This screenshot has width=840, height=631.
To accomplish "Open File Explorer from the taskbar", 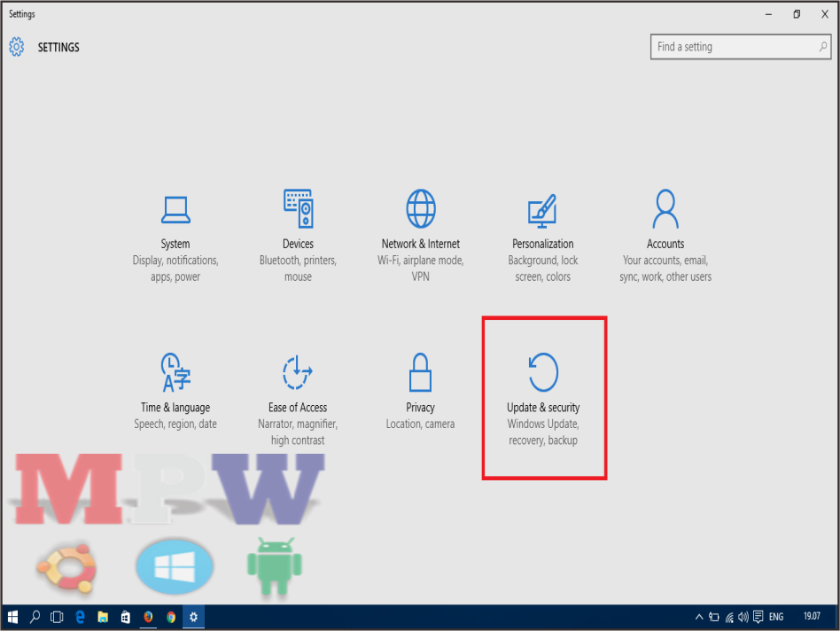I will pyautogui.click(x=103, y=617).
